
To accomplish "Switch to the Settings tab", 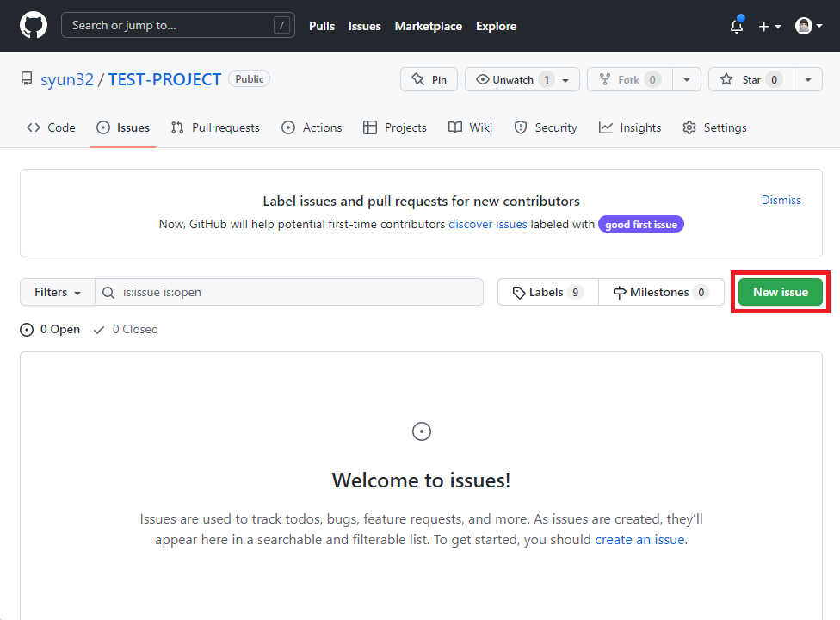I will coord(714,127).
